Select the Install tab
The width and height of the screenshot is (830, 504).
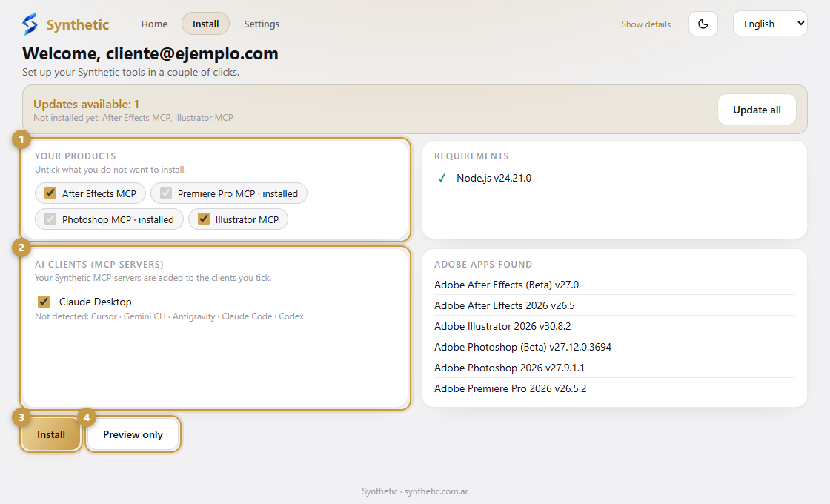(x=205, y=24)
